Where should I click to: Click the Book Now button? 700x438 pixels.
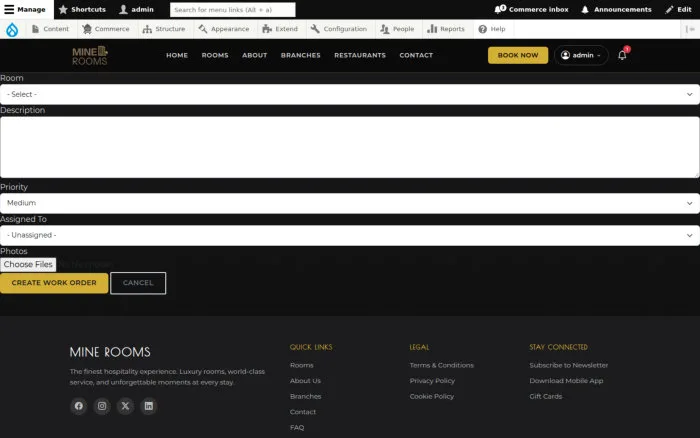tap(518, 55)
